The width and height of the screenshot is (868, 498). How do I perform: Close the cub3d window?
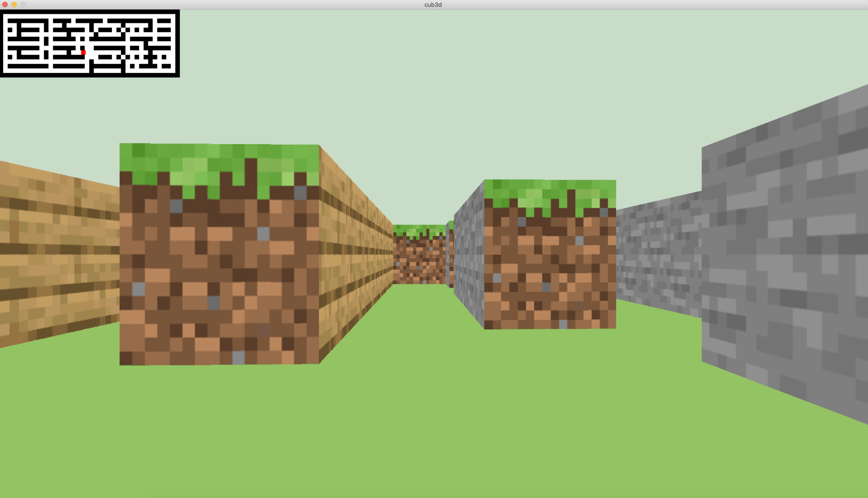coord(5,5)
